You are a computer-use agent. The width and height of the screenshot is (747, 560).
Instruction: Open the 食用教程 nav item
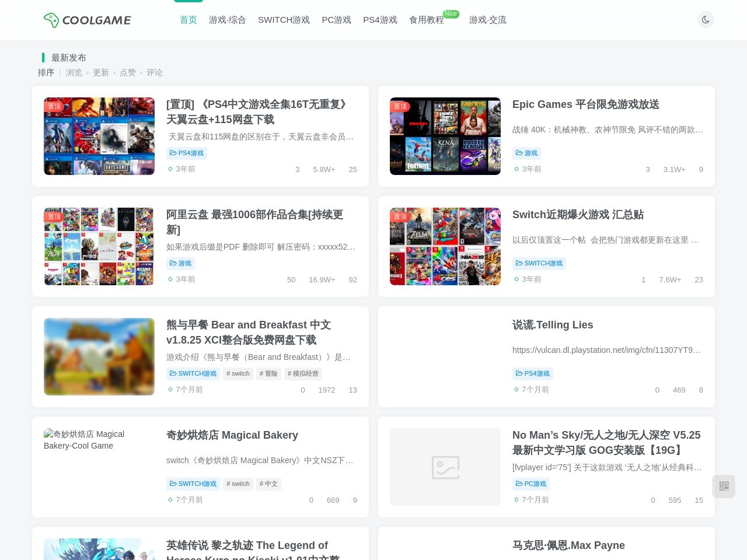coord(427,20)
